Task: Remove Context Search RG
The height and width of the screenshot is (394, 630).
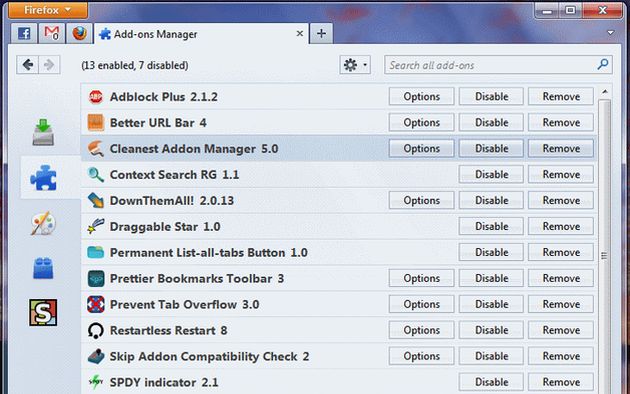Action: [x=561, y=175]
